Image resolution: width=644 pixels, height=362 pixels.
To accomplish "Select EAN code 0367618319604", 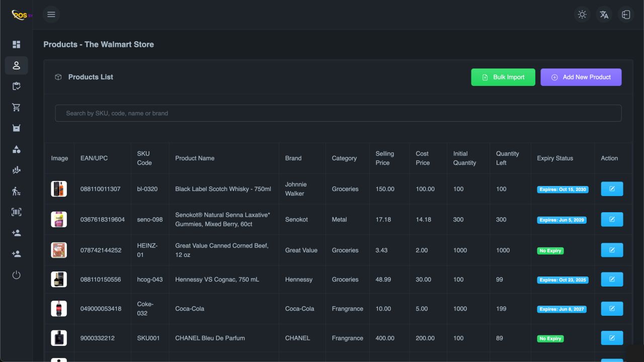I will pyautogui.click(x=103, y=220).
